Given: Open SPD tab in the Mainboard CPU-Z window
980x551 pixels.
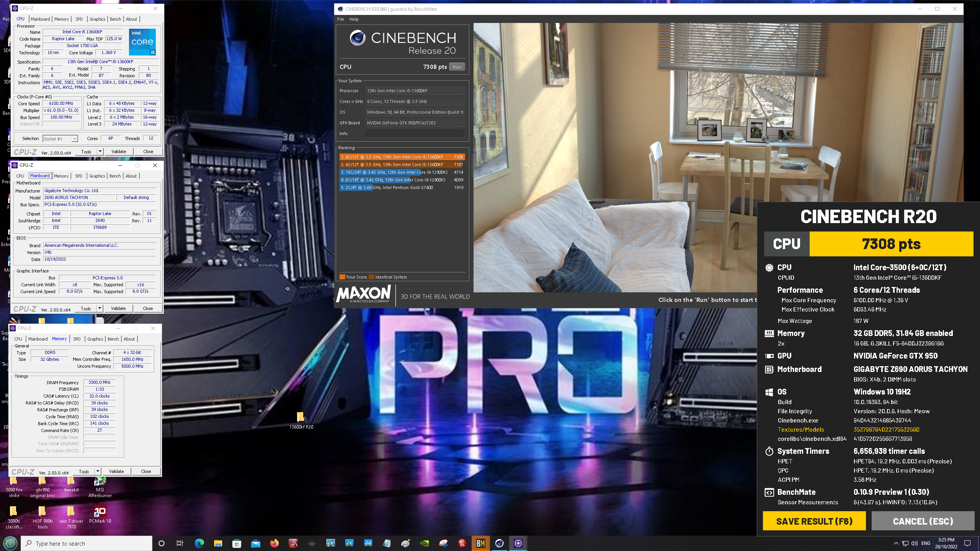Looking at the screenshot, I should click(x=78, y=176).
